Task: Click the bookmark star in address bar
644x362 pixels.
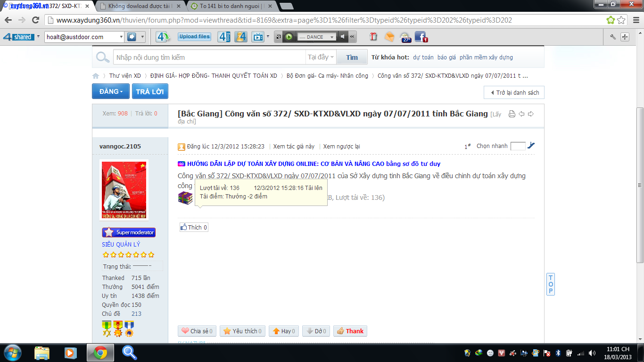Action: [621, 20]
